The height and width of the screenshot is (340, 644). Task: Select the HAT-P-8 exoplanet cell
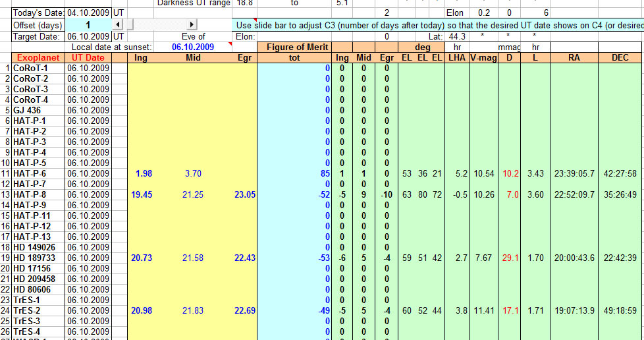tap(38, 194)
